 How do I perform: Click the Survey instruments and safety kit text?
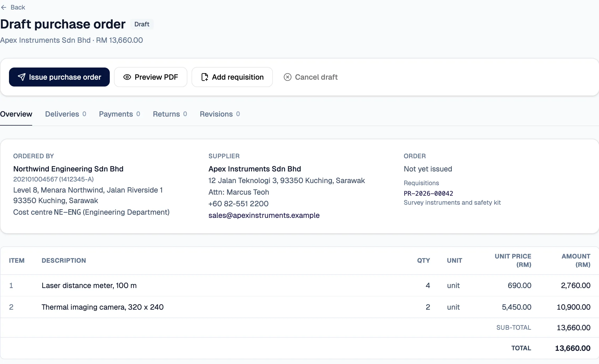tap(452, 203)
